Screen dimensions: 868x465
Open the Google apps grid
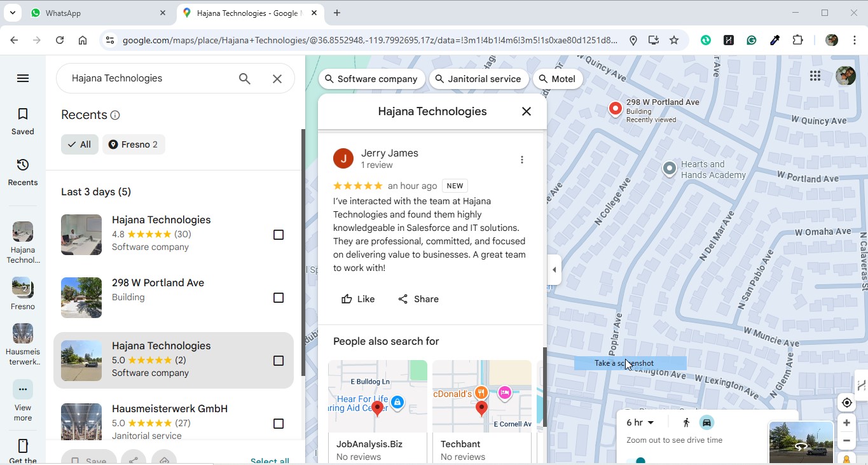point(815,76)
